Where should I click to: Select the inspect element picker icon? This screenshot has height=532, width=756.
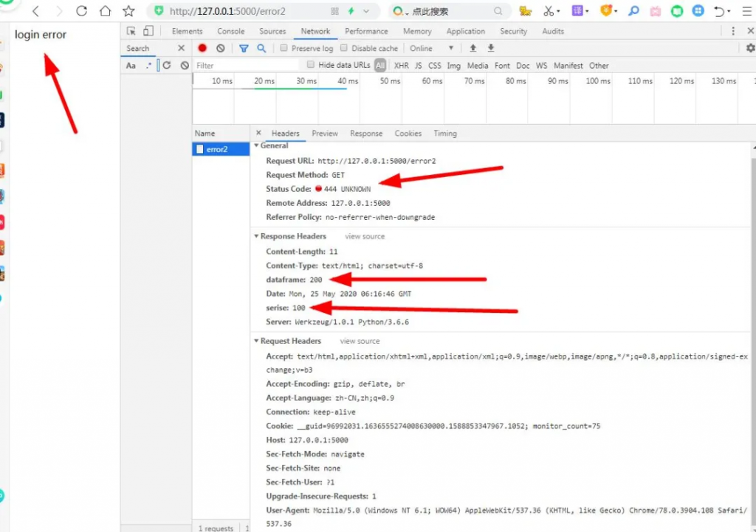click(131, 31)
